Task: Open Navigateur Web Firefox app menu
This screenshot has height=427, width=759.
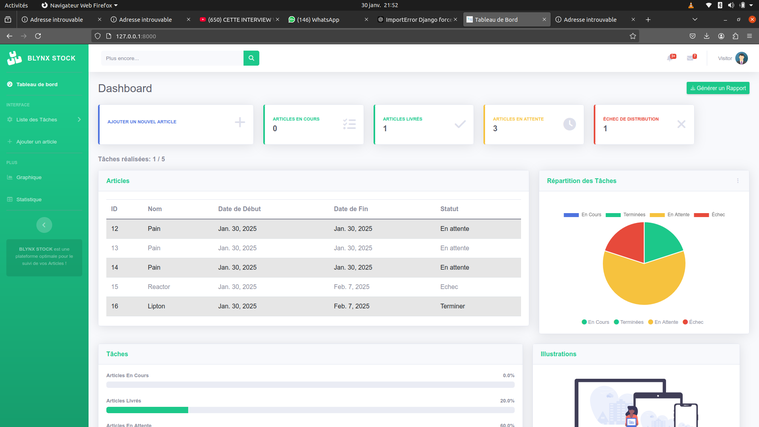Action: [x=79, y=5]
